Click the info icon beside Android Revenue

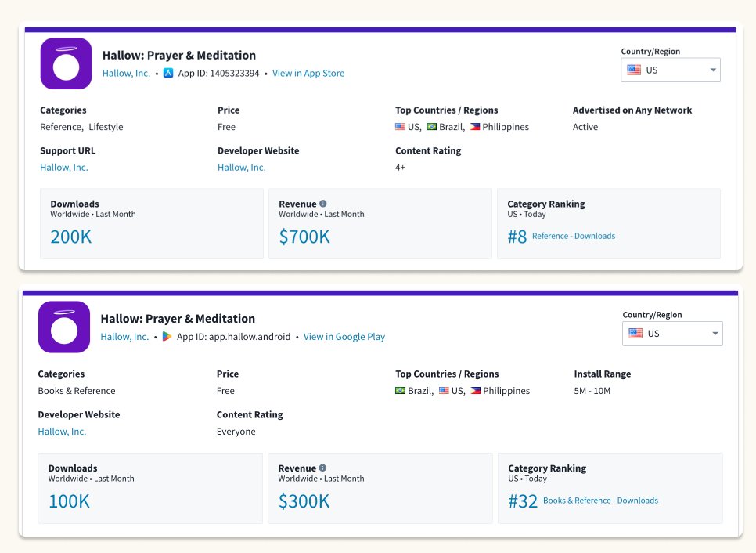coord(322,468)
